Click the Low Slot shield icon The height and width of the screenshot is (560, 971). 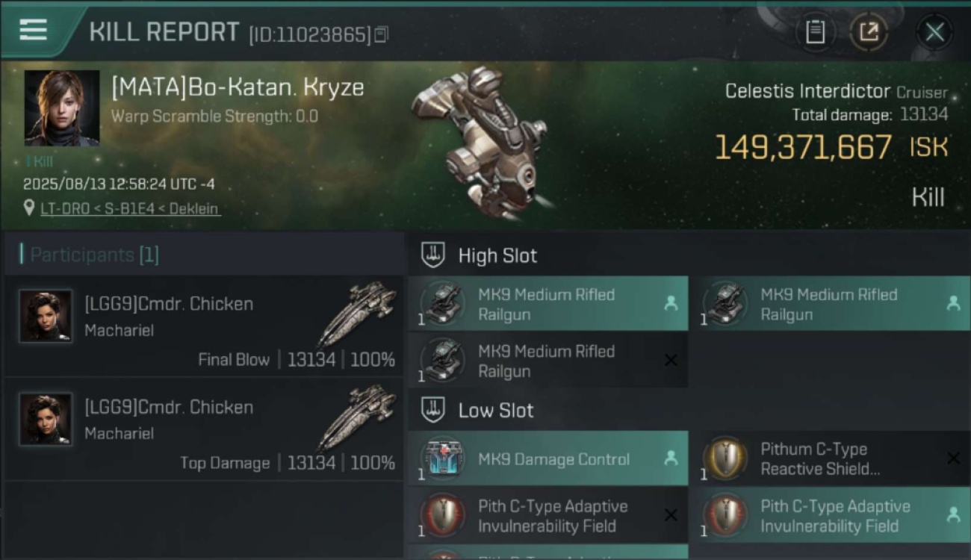click(433, 410)
